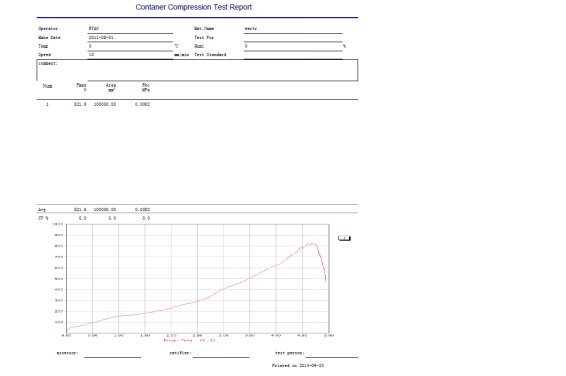The image size is (566, 376).
Task: Select result row number 1
Action: [x=197, y=104]
